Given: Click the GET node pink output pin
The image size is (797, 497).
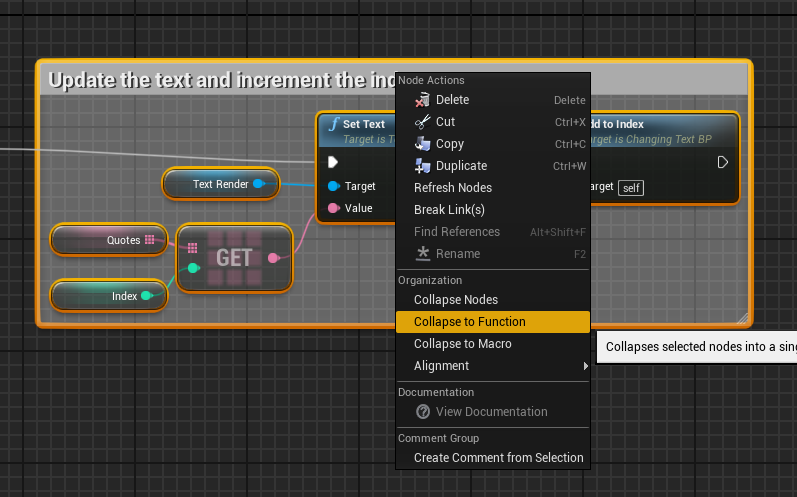Looking at the screenshot, I should coord(273,258).
